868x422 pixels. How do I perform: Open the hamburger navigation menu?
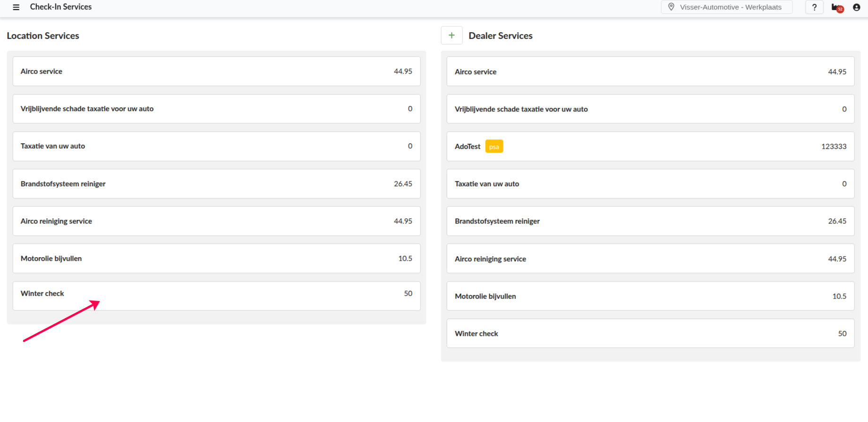(x=16, y=7)
